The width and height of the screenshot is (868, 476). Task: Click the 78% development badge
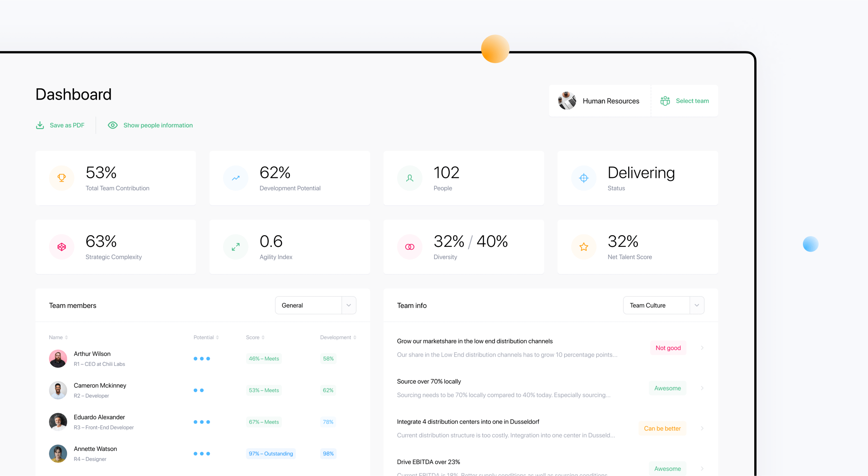pyautogui.click(x=328, y=422)
